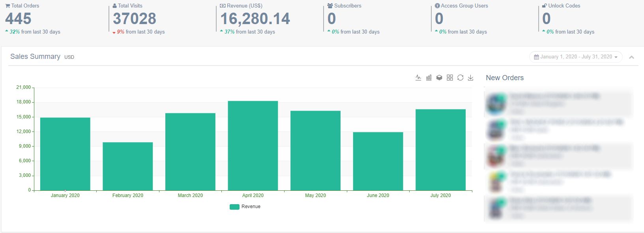Screen dimensions: 644x233
Task: Open the first new order entry
Action: (558, 104)
